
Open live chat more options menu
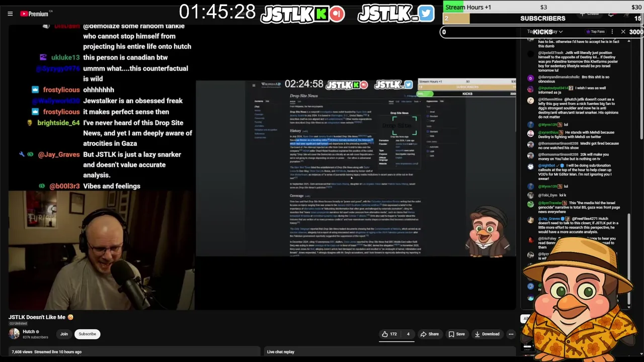[612, 32]
